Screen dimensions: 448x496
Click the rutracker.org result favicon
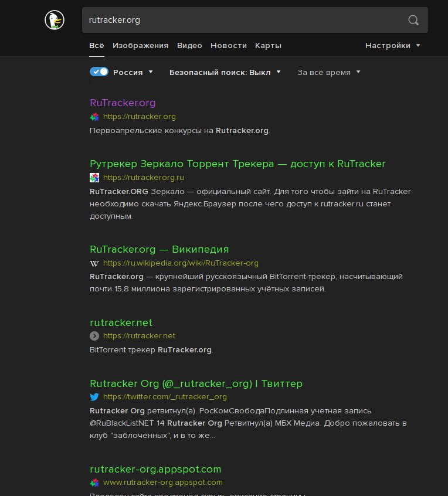point(94,117)
